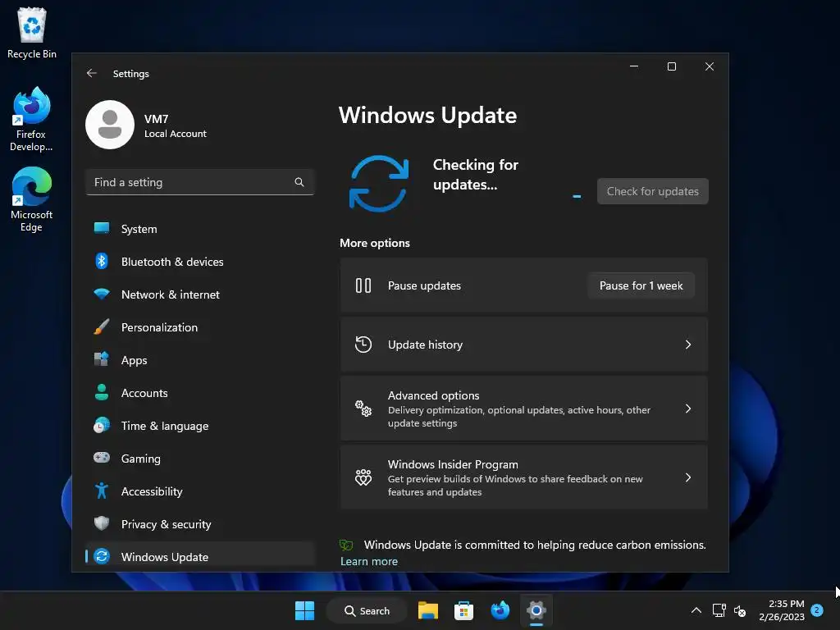Click the Windows Insider Program hearts icon
Viewport: 840px width, 630px height.
363,477
